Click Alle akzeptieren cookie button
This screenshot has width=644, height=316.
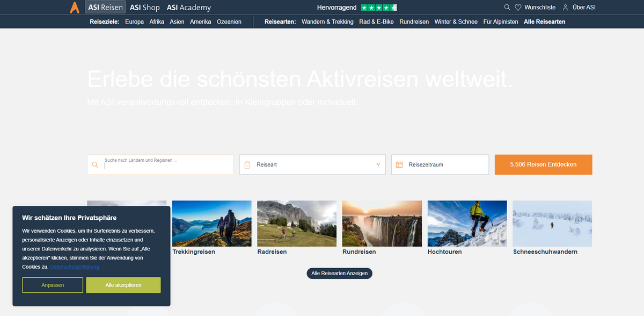(x=123, y=285)
